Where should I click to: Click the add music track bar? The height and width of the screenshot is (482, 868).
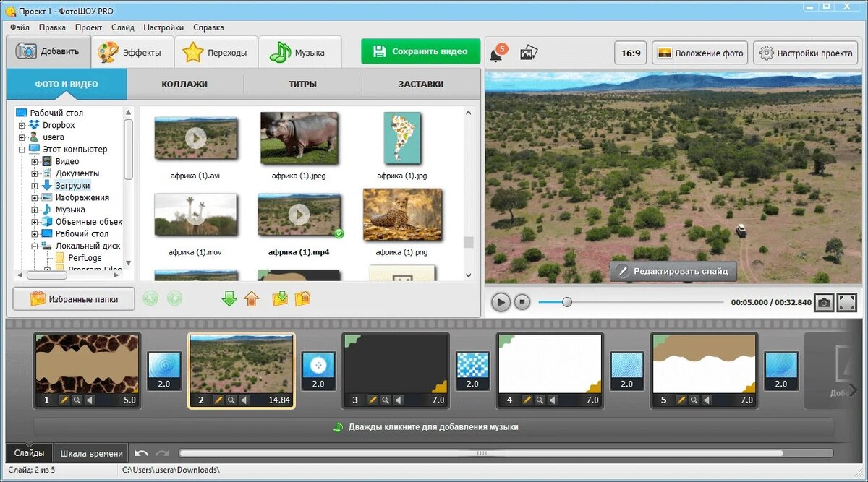(x=433, y=426)
